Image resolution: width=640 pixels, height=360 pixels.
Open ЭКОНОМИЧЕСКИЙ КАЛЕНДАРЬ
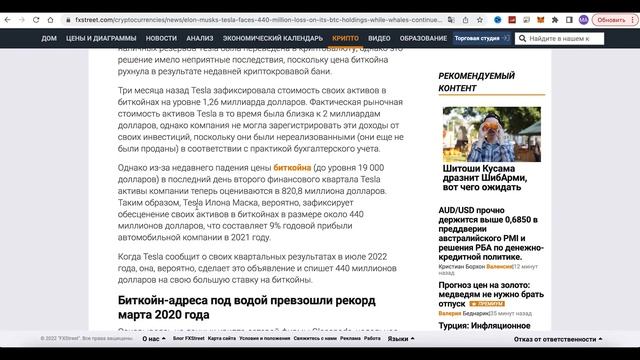click(273, 38)
